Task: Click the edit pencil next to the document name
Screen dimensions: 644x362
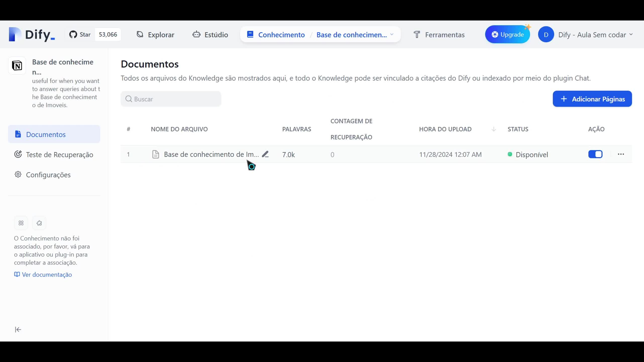Action: [x=265, y=154]
